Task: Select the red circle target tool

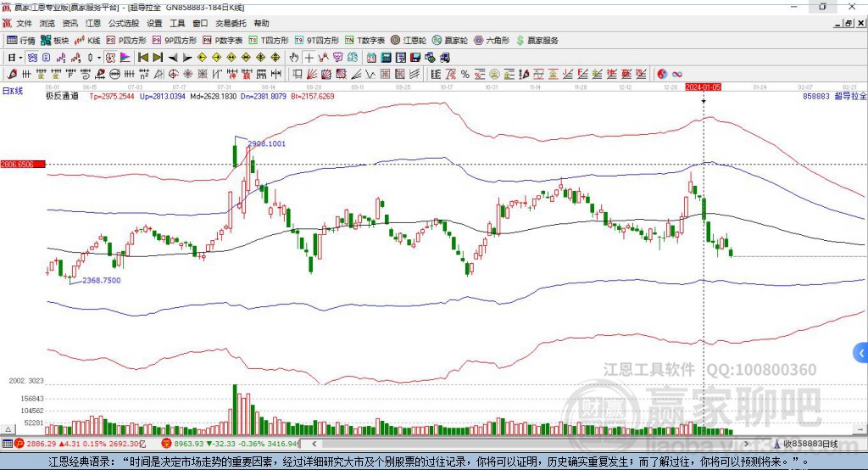Action: coord(173,75)
